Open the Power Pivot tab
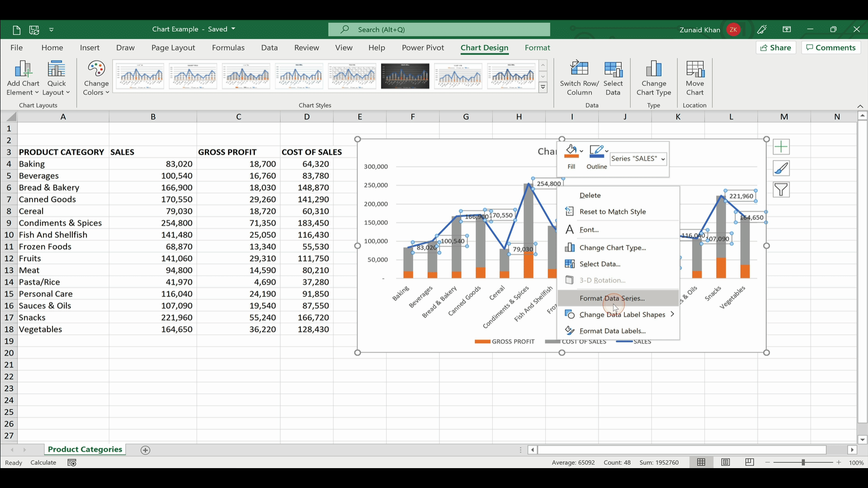The height and width of the screenshot is (488, 868). [x=423, y=48]
